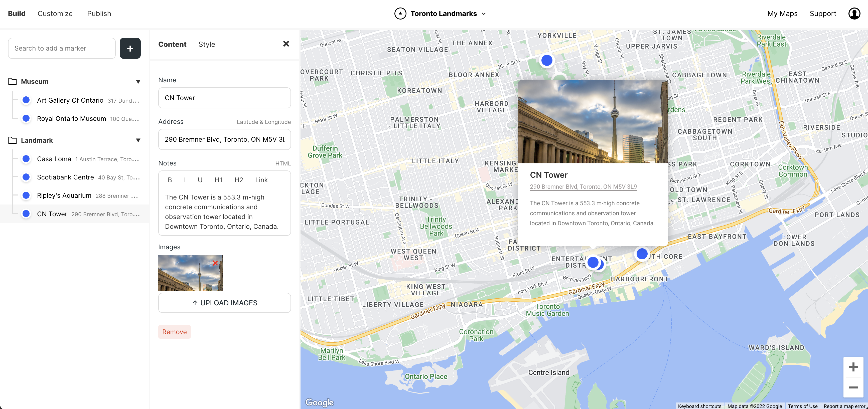Image resolution: width=868 pixels, height=409 pixels.
Task: Click inside the Notes text area
Action: click(x=224, y=212)
